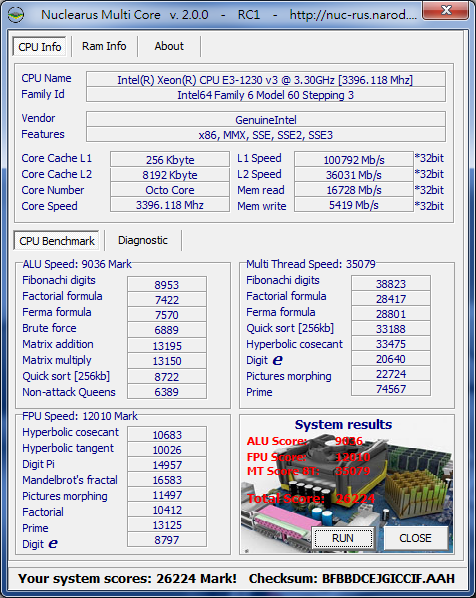This screenshot has width=476, height=598.
Task: Click FPU Prime score 13125
Action: click(167, 525)
